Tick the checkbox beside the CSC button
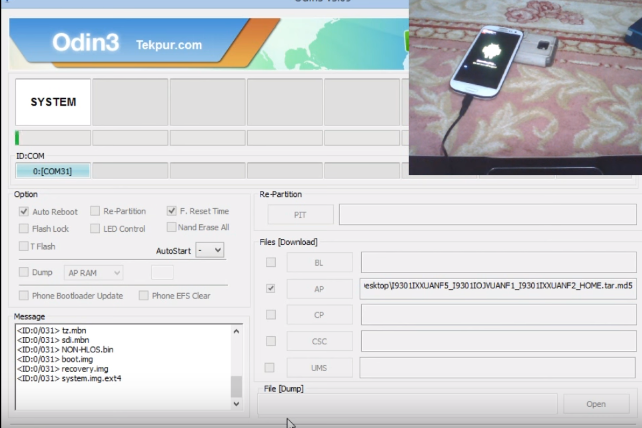Viewport: 642px width, 428px height. [x=271, y=341]
